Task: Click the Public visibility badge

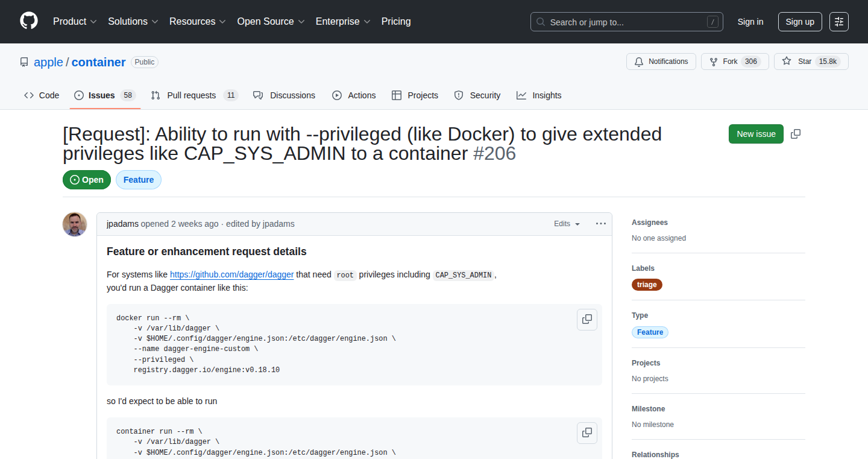Action: click(145, 62)
